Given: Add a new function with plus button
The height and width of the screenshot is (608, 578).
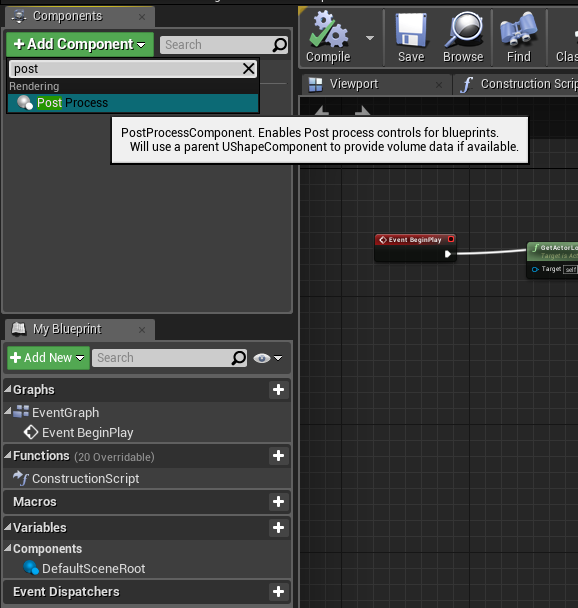Looking at the screenshot, I should [x=278, y=456].
